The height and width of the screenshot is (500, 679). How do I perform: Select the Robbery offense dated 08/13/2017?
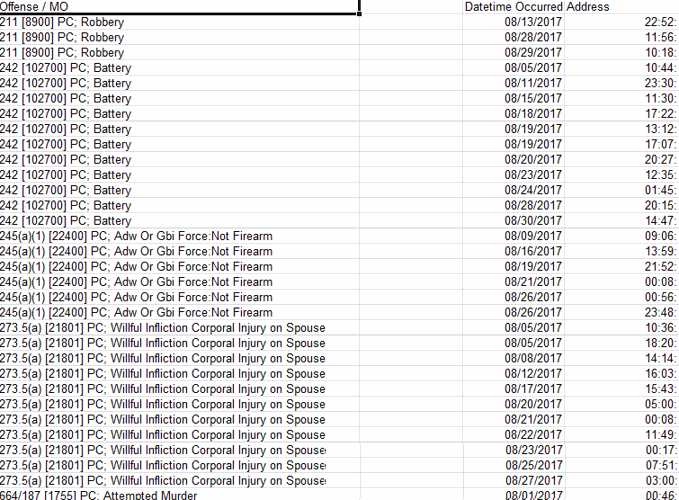tap(63, 22)
